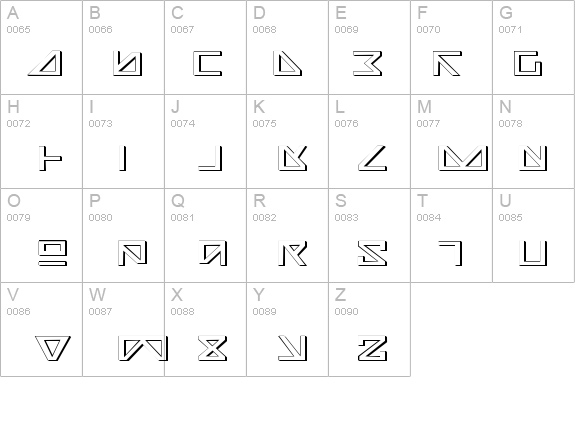Select the C character cell 0067
Screen dimensions: 575x421
pos(205,47)
